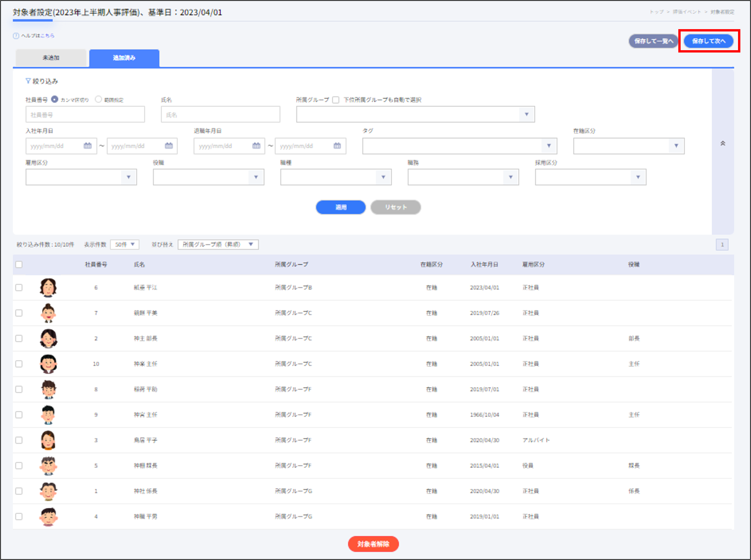Check the select-all header checkbox
Screen dimensions: 751x560
pos(19,264)
